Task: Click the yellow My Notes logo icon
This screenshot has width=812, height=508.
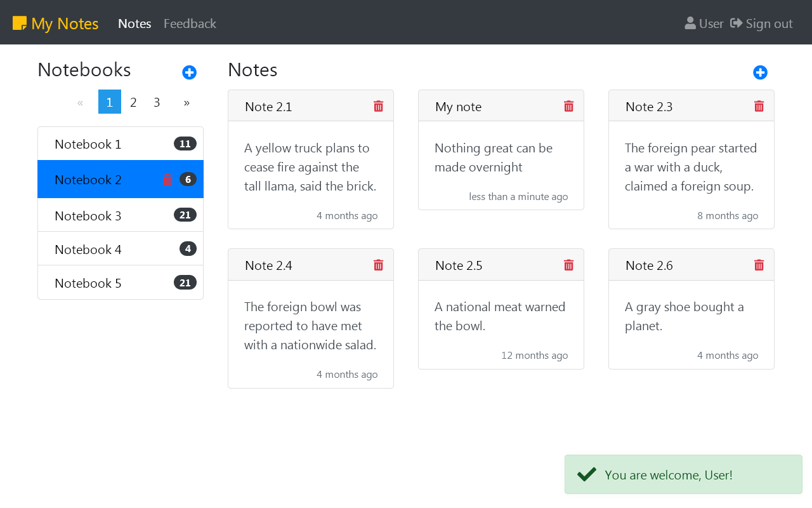Action: 20,23
